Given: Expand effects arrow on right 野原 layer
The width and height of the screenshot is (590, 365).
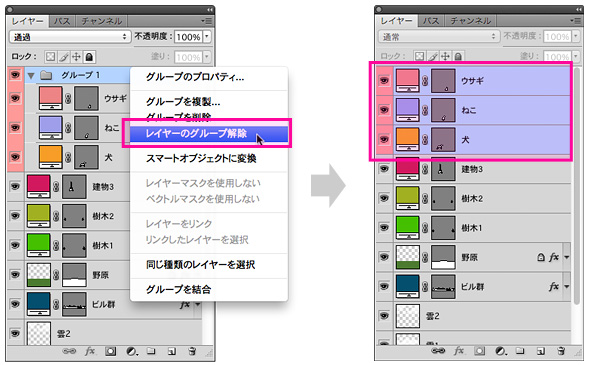Looking at the screenshot, I should point(566,257).
